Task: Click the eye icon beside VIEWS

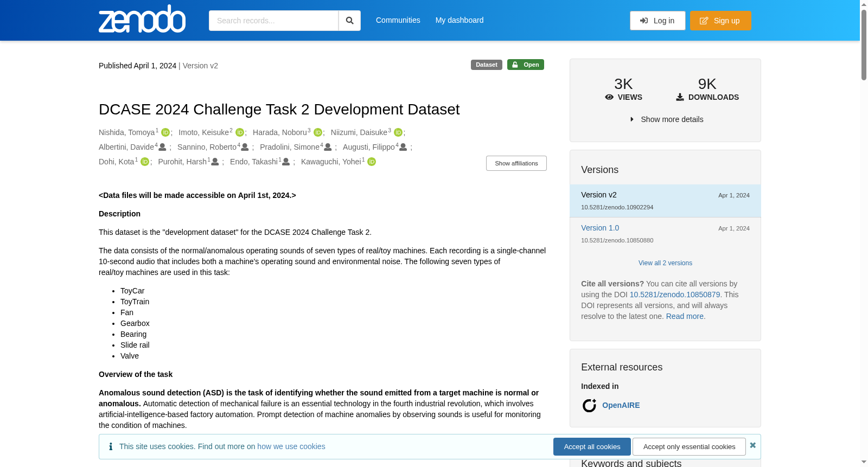Action: (x=609, y=97)
